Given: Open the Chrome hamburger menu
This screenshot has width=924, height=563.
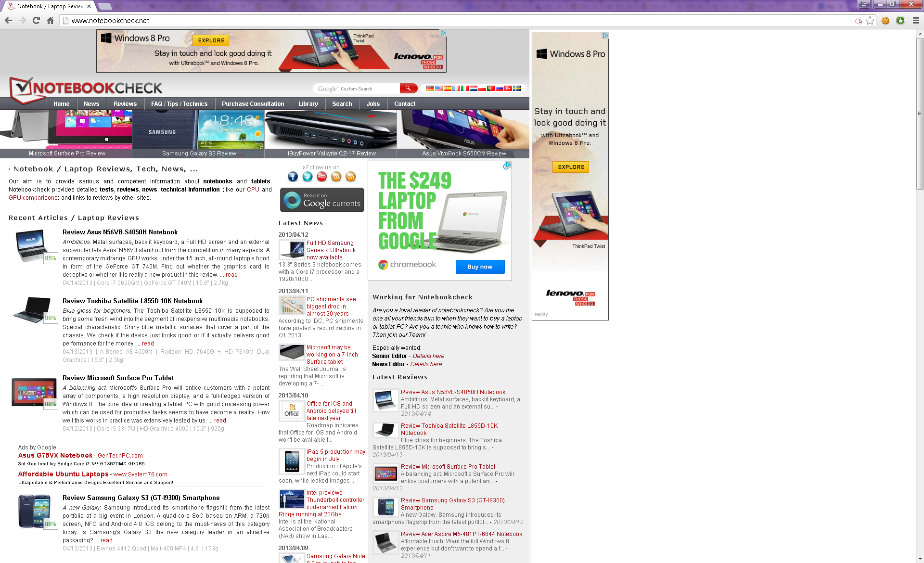Looking at the screenshot, I should tap(916, 21).
